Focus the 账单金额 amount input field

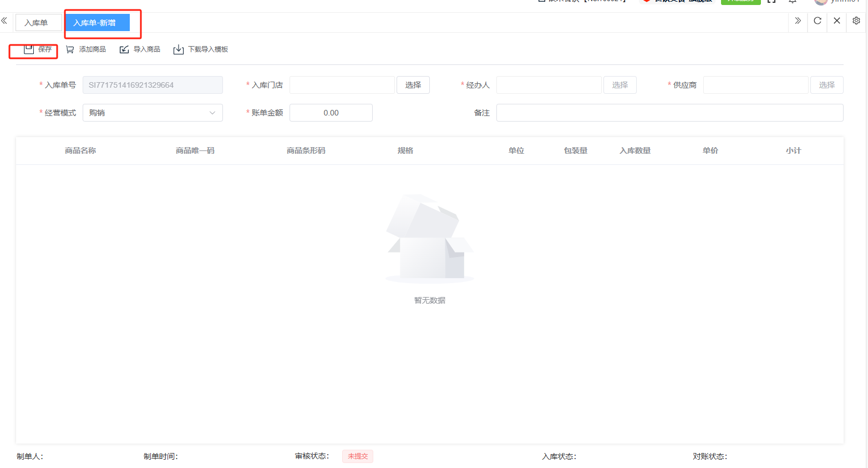pyautogui.click(x=331, y=113)
